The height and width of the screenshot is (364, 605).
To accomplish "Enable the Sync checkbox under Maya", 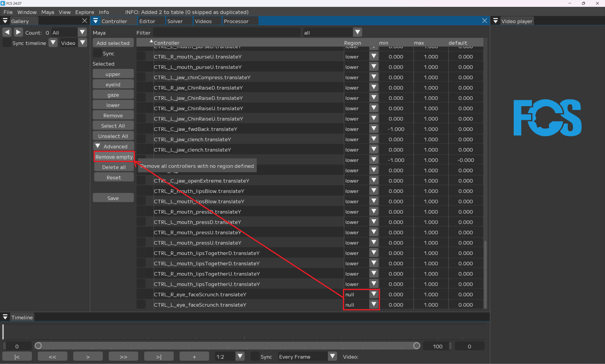I will pos(97,53).
